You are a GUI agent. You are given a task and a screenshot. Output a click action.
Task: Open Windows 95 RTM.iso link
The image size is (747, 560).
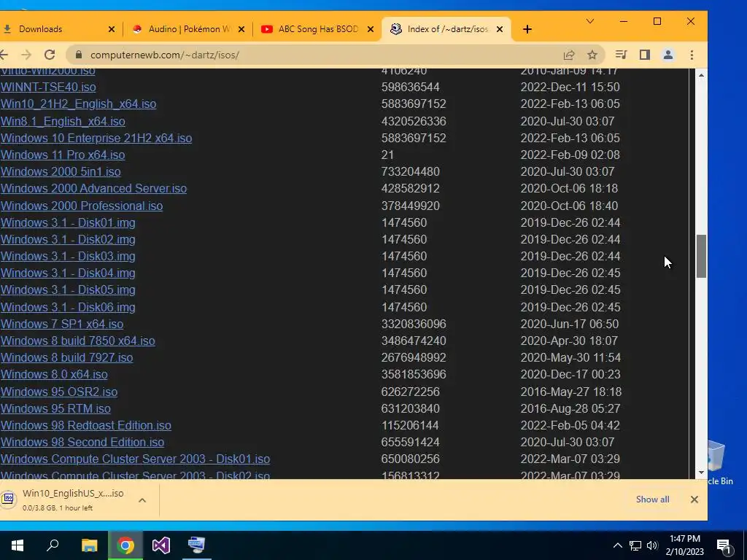[55, 408]
